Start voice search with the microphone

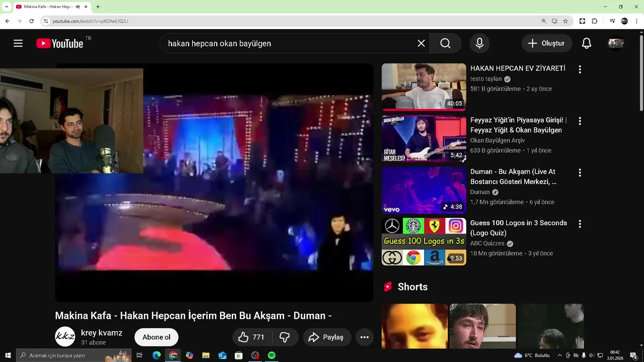click(x=479, y=43)
